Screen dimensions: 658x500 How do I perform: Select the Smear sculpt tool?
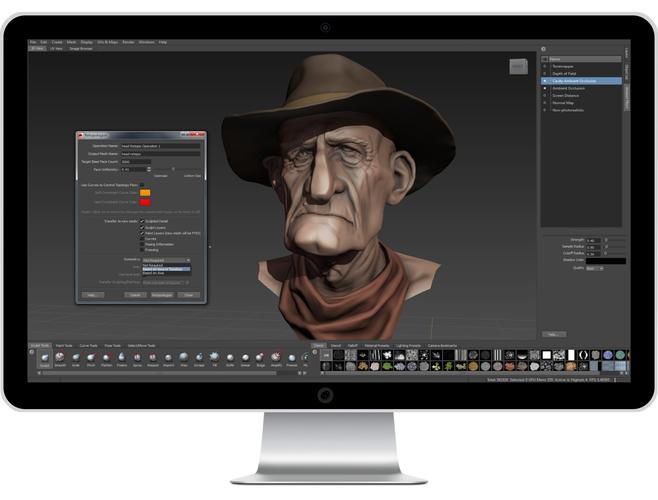click(x=245, y=358)
